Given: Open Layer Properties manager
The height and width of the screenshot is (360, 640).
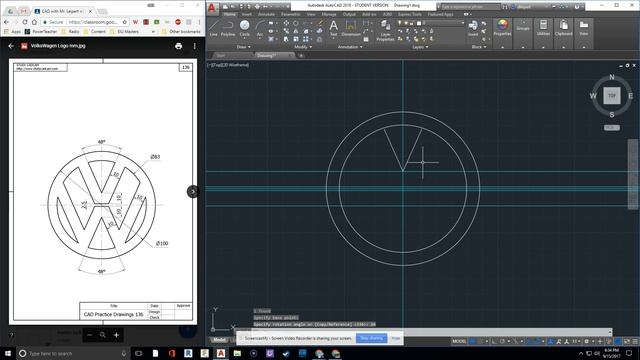Looking at the screenshot, I should 385,30.
